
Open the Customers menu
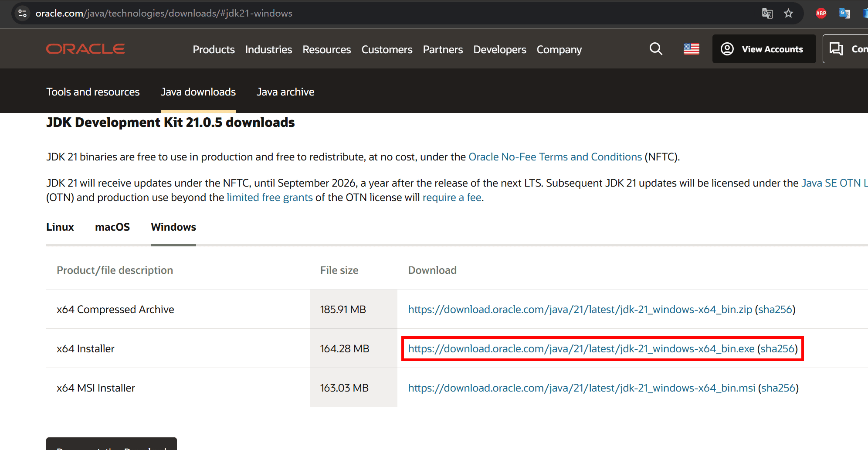click(x=387, y=50)
